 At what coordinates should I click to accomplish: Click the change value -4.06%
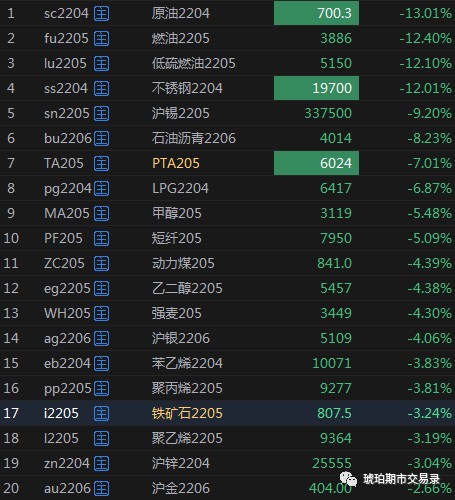(429, 338)
